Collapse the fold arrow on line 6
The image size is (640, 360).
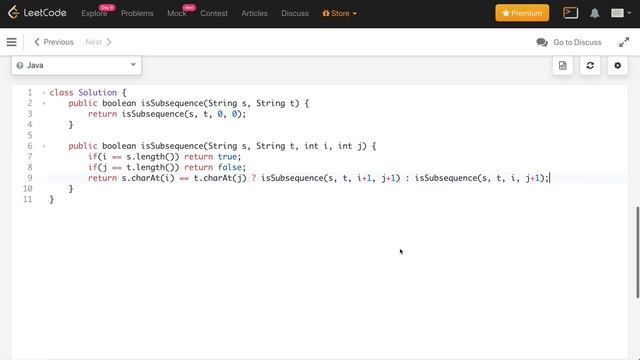point(44,146)
